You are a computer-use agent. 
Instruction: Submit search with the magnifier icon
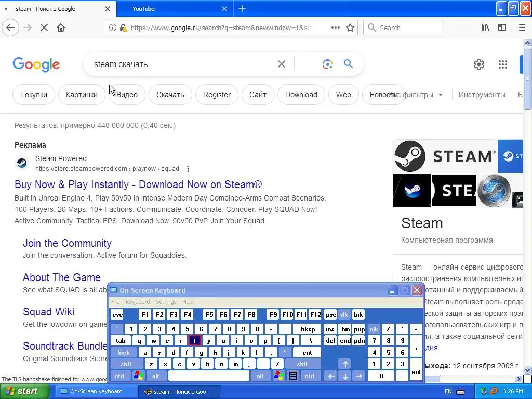coord(348,63)
